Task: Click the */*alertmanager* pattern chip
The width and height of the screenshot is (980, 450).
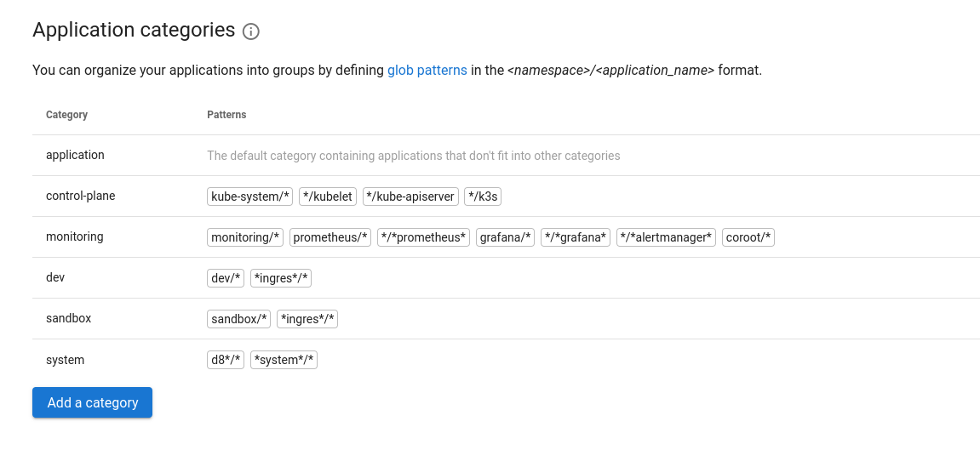Action: pos(666,237)
